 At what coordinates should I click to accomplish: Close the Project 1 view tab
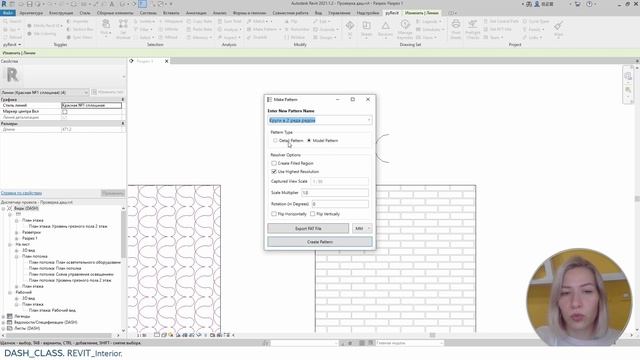click(x=167, y=61)
